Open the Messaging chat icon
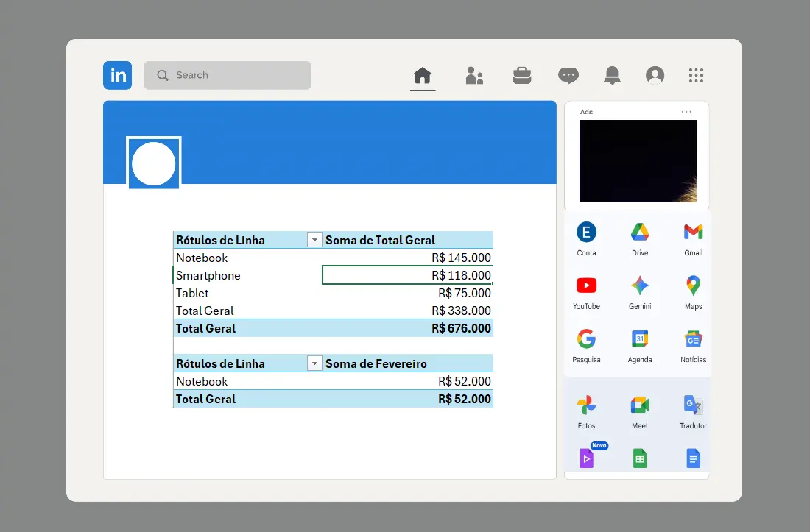This screenshot has height=532, width=810. (568, 75)
